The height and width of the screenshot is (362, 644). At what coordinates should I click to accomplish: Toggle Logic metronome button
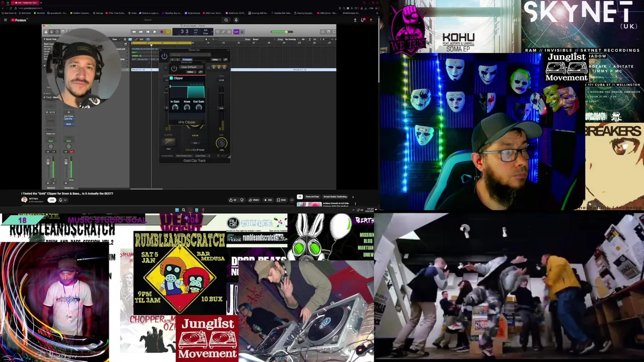click(x=242, y=32)
